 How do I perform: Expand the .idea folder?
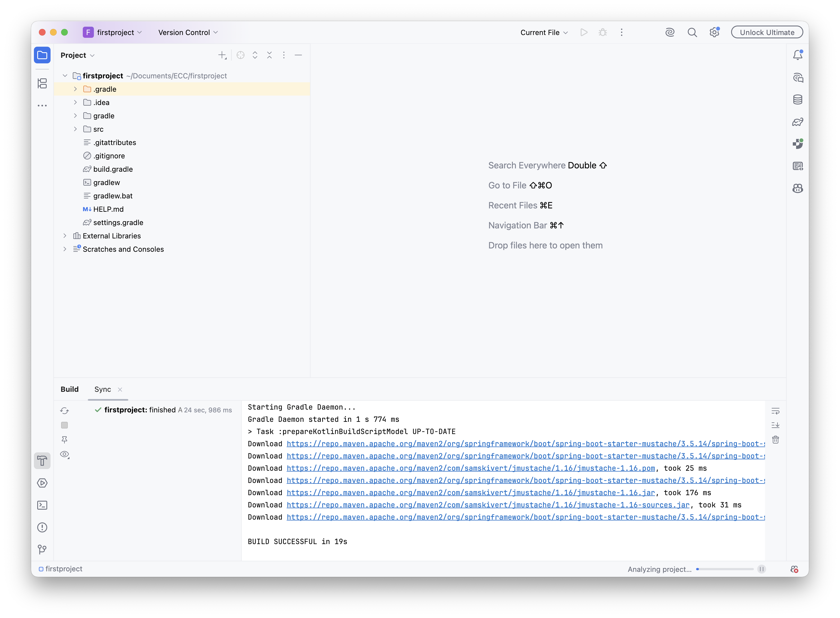point(75,103)
